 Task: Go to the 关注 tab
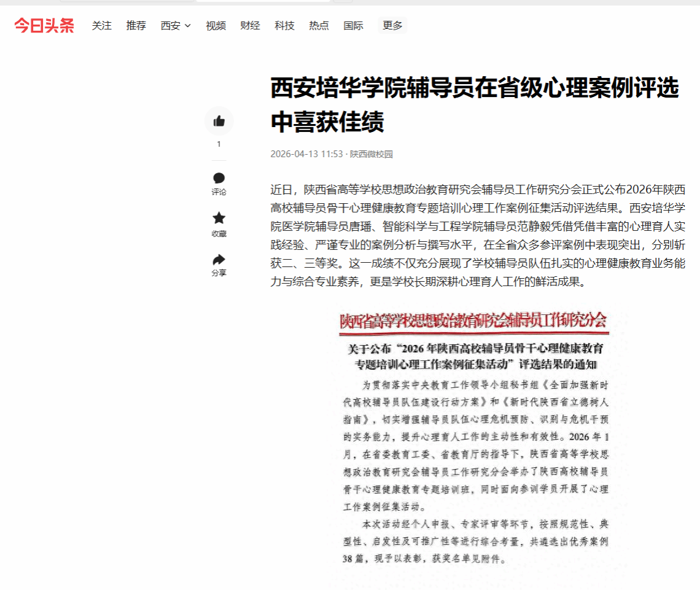click(102, 25)
